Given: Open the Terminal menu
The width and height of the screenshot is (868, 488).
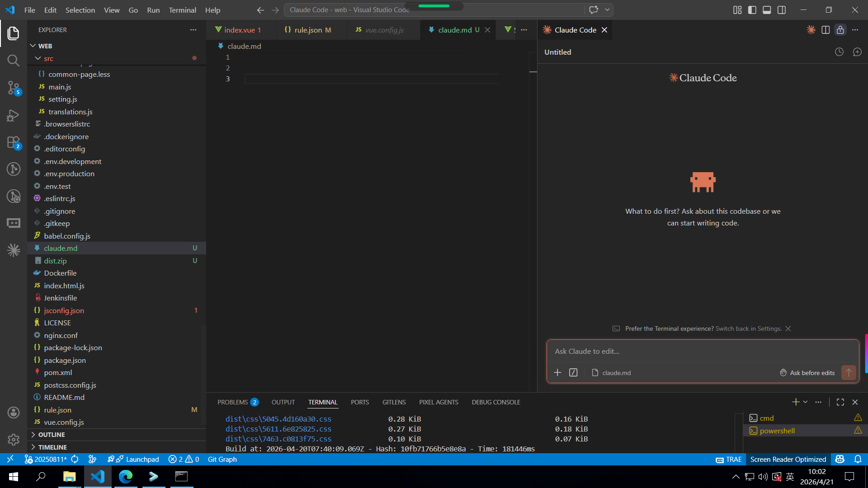Looking at the screenshot, I should pos(182,10).
